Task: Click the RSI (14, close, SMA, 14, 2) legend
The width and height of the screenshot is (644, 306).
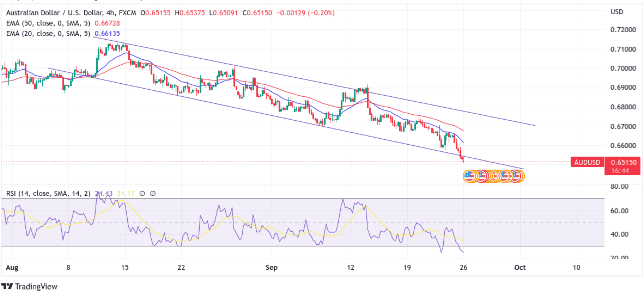Action: (48, 193)
